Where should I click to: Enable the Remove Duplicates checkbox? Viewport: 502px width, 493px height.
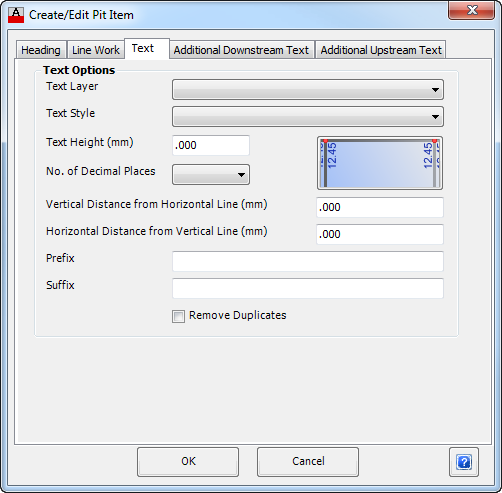click(x=178, y=316)
